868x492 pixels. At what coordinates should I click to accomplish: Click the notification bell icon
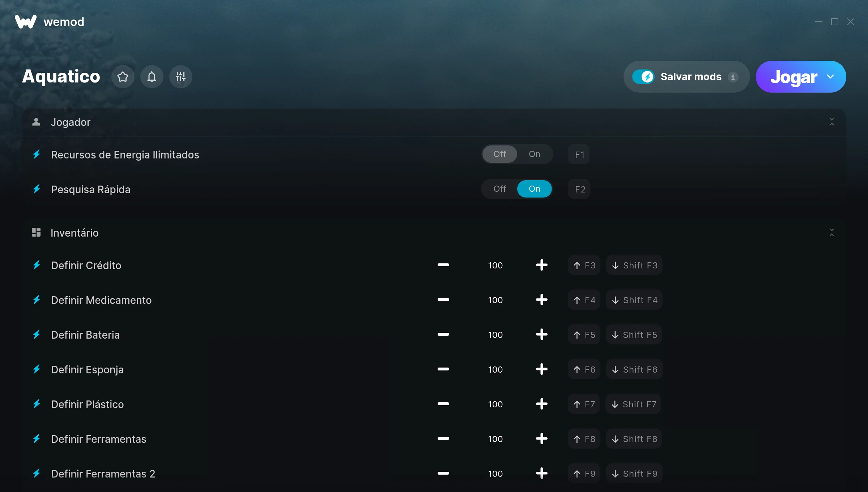coord(152,77)
